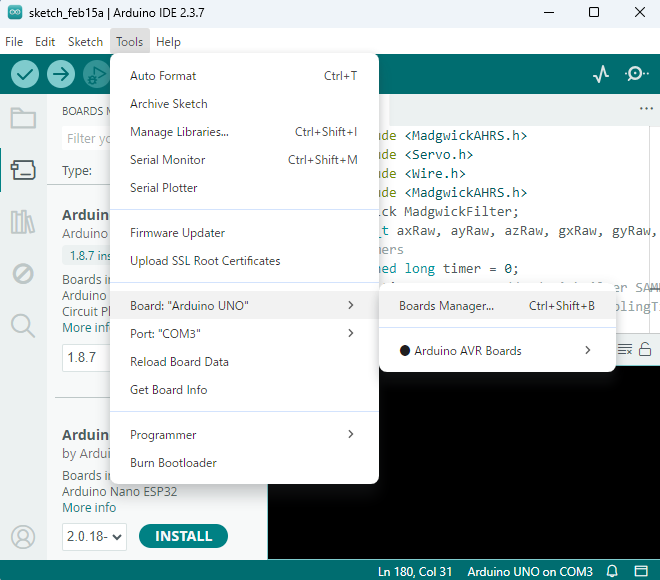This screenshot has height=580, width=660.
Task: Click the user account profile icon
Action: click(23, 537)
